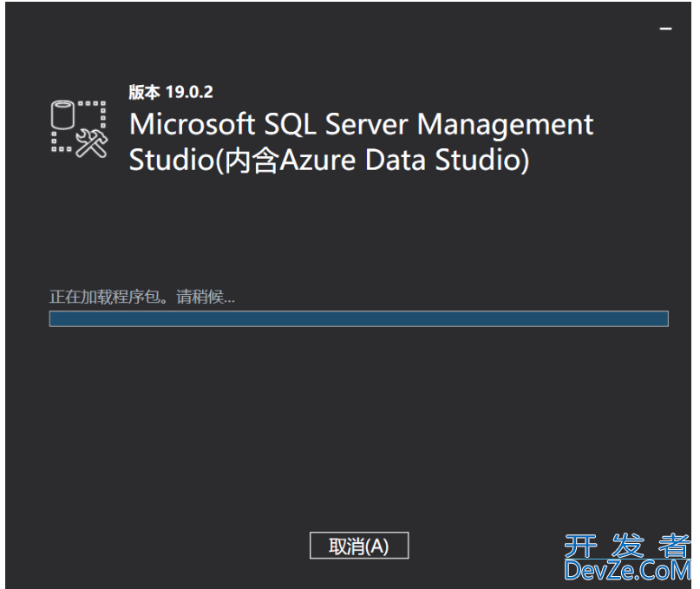Click the SSMS database tools logo icon
The height and width of the screenshot is (589, 700).
click(x=80, y=128)
